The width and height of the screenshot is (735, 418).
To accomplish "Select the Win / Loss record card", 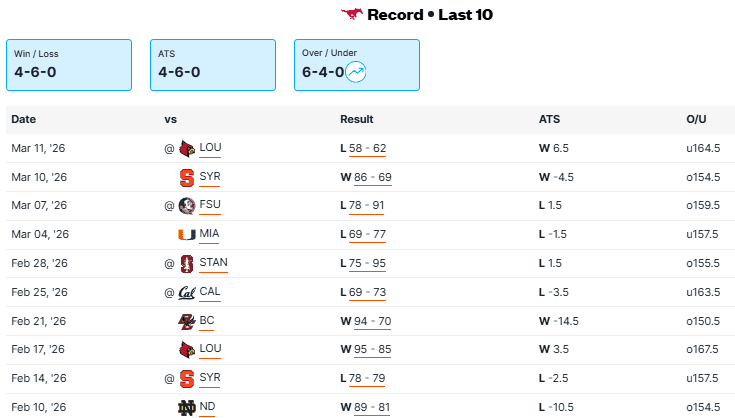I will [x=69, y=65].
